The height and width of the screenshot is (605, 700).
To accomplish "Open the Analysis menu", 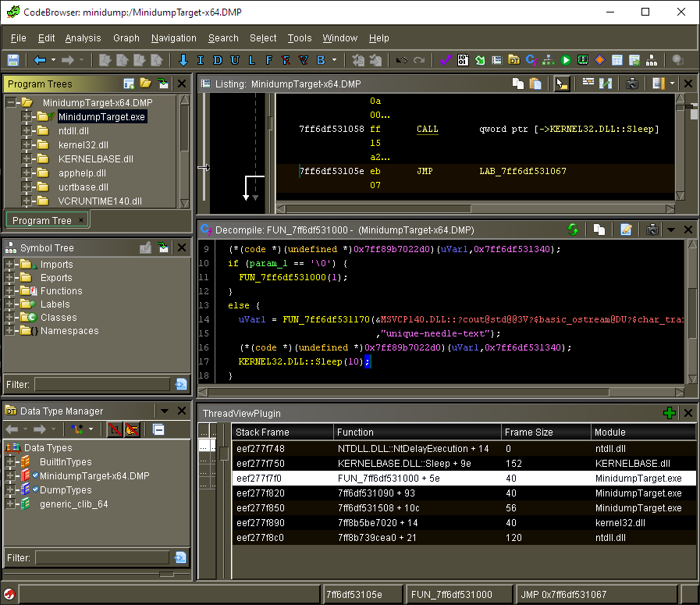I will pos(83,38).
